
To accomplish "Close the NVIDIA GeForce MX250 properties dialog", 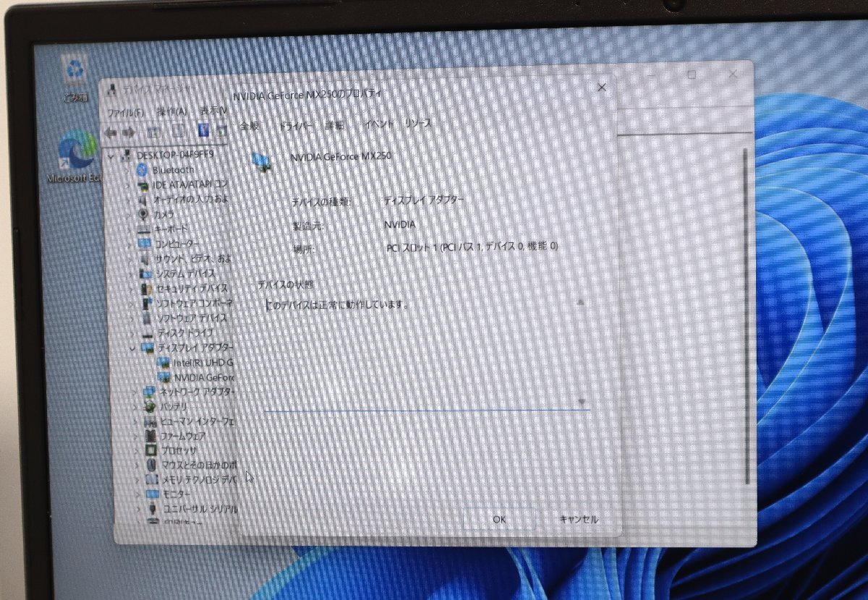I will [x=602, y=87].
